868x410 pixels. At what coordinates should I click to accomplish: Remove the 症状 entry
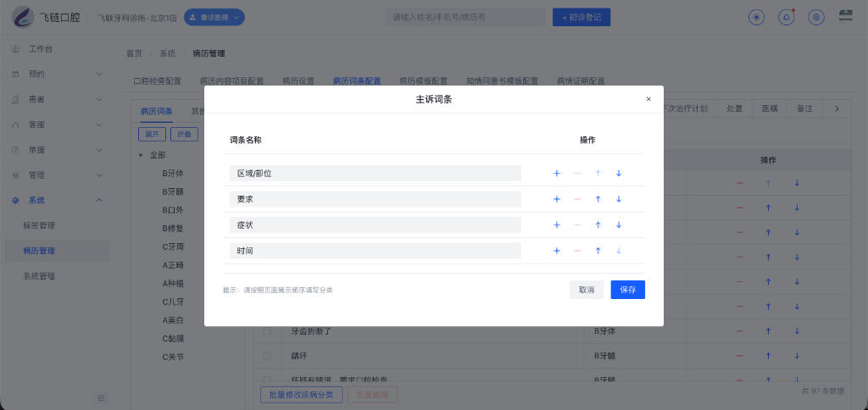coord(577,225)
